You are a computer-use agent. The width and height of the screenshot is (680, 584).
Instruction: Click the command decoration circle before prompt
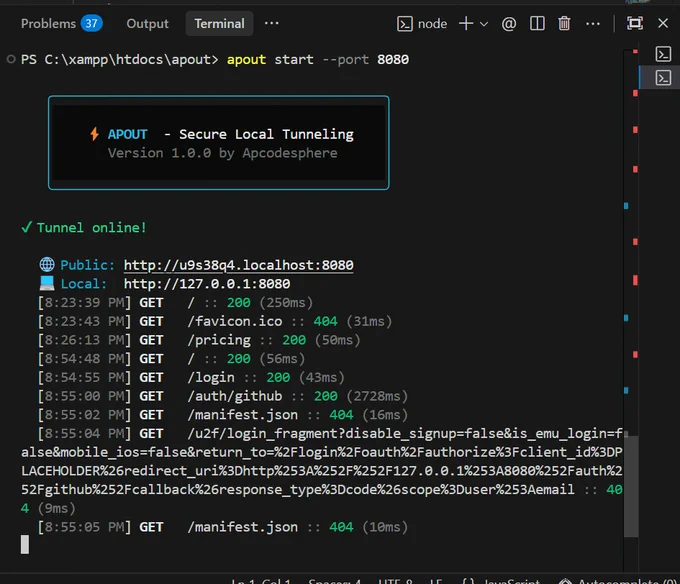[x=11, y=59]
